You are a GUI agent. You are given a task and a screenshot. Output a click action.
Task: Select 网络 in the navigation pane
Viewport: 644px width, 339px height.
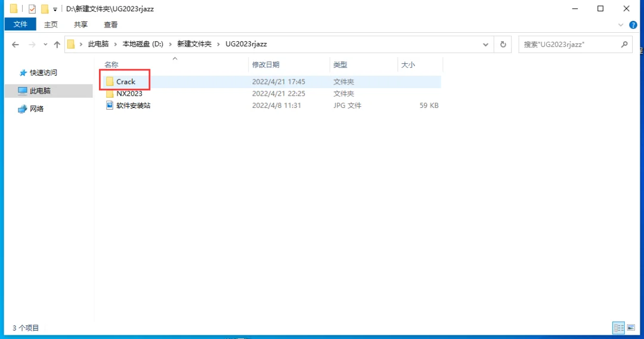click(36, 109)
